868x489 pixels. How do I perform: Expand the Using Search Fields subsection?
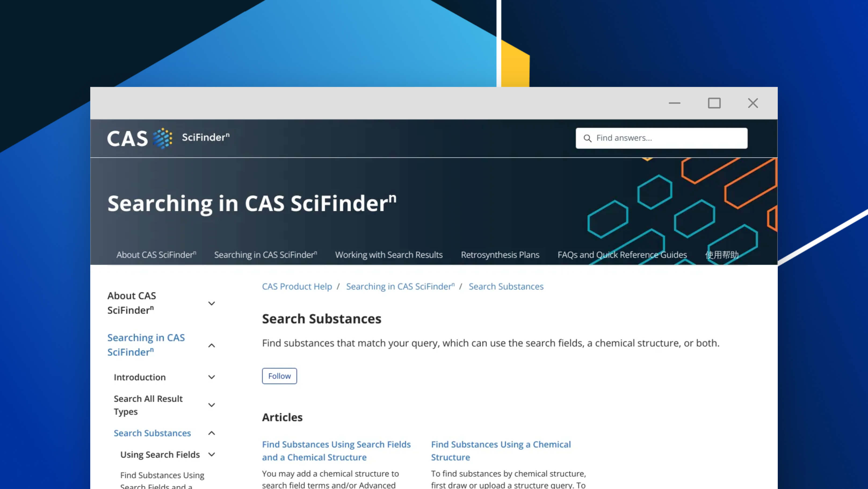(x=212, y=454)
